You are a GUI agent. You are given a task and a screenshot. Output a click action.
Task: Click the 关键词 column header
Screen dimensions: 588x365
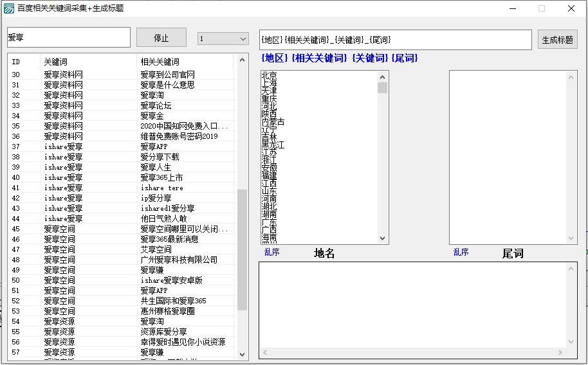pyautogui.click(x=89, y=62)
